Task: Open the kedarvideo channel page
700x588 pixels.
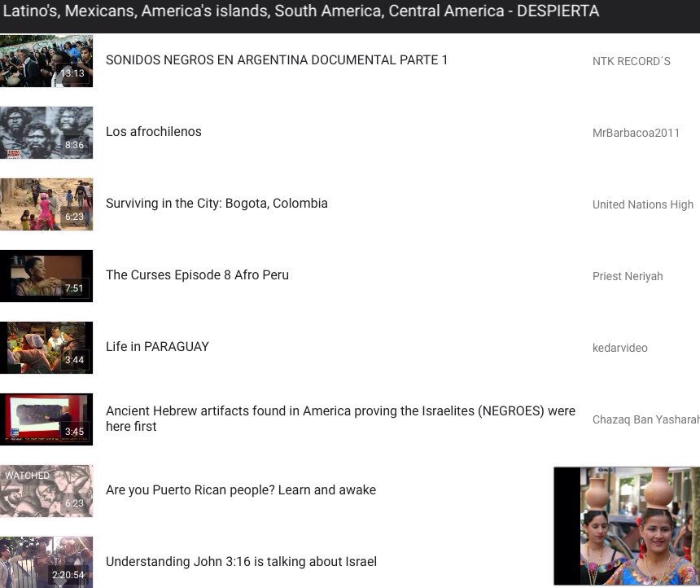Action: (620, 348)
